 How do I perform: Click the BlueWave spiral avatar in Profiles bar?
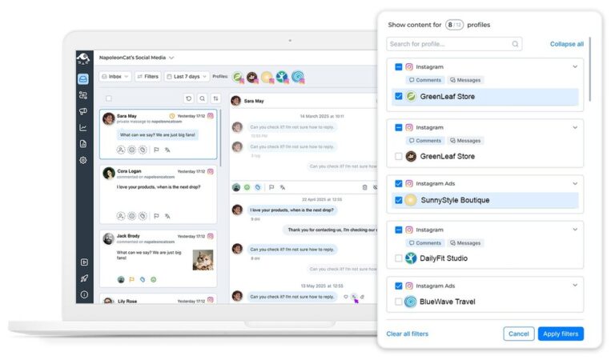(298, 77)
